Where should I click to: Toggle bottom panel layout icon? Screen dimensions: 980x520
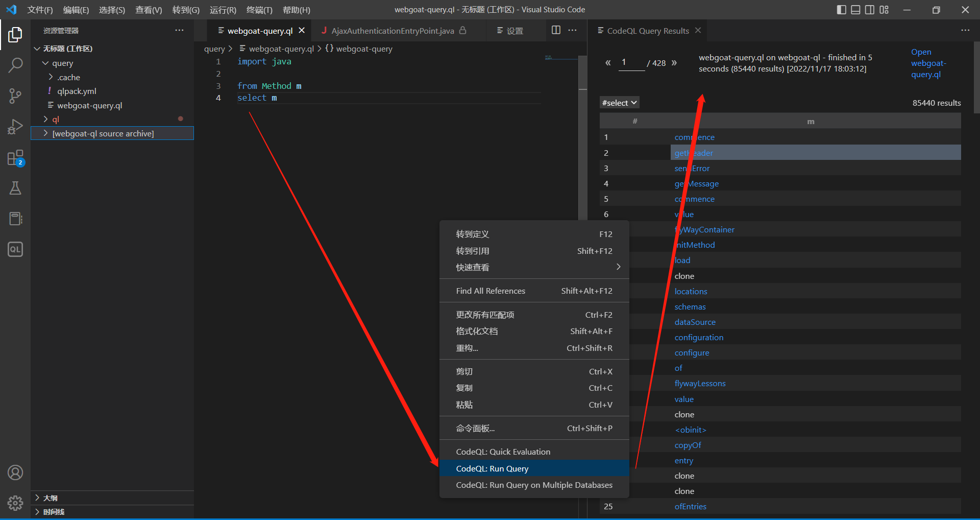(x=856, y=10)
